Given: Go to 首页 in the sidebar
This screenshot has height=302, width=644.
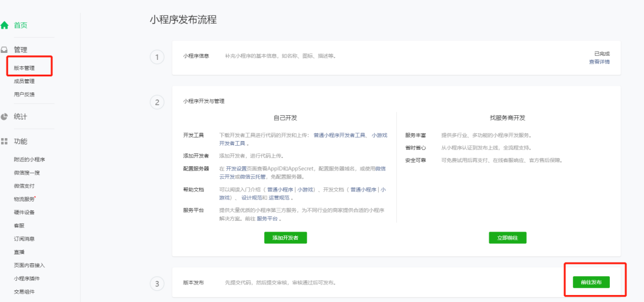Looking at the screenshot, I should pos(21,25).
